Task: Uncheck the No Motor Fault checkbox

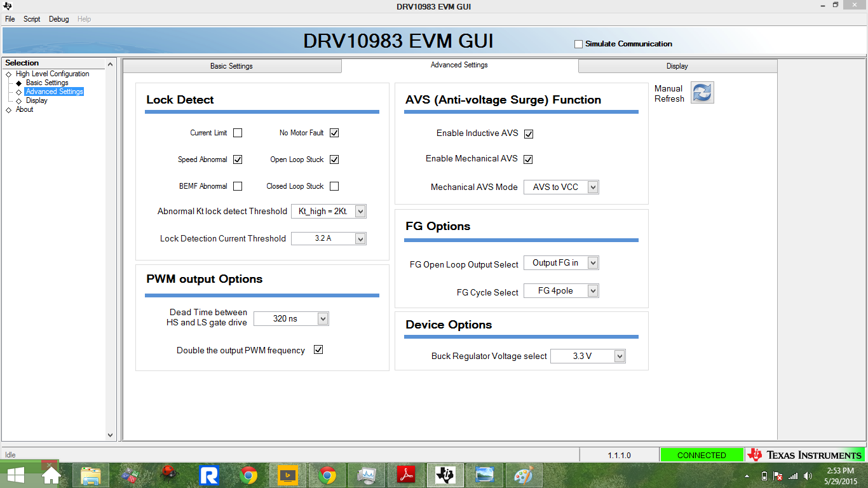Action: tap(334, 133)
